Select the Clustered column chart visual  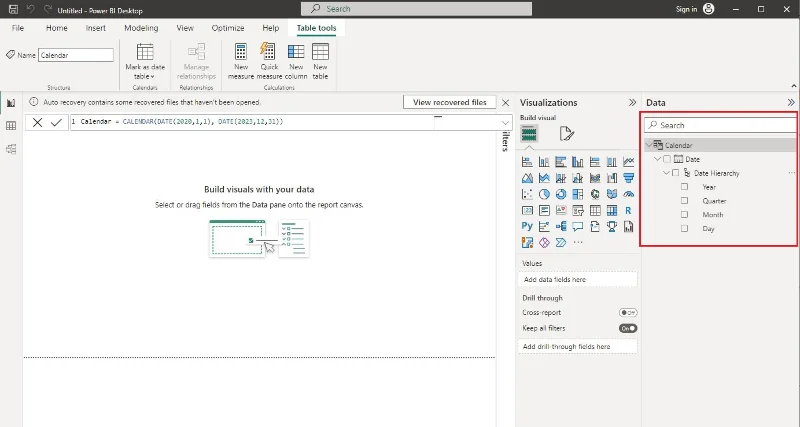coord(578,162)
